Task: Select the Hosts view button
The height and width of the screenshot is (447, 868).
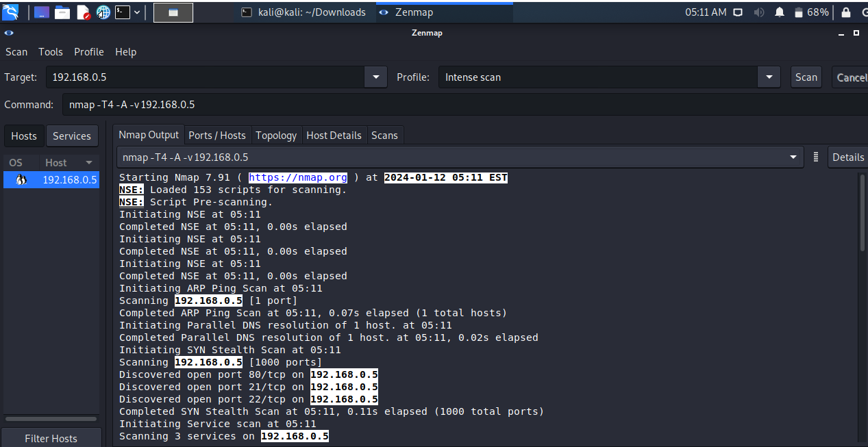Action: pyautogui.click(x=24, y=136)
